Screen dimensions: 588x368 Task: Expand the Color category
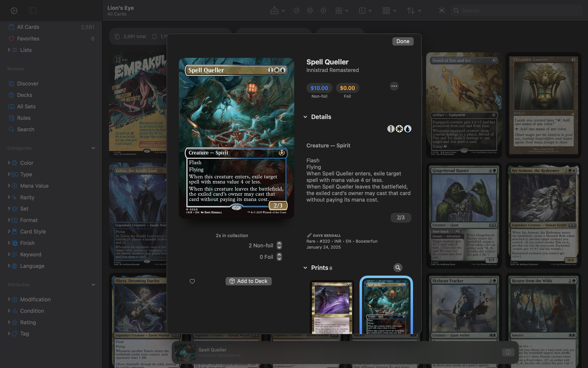9,163
